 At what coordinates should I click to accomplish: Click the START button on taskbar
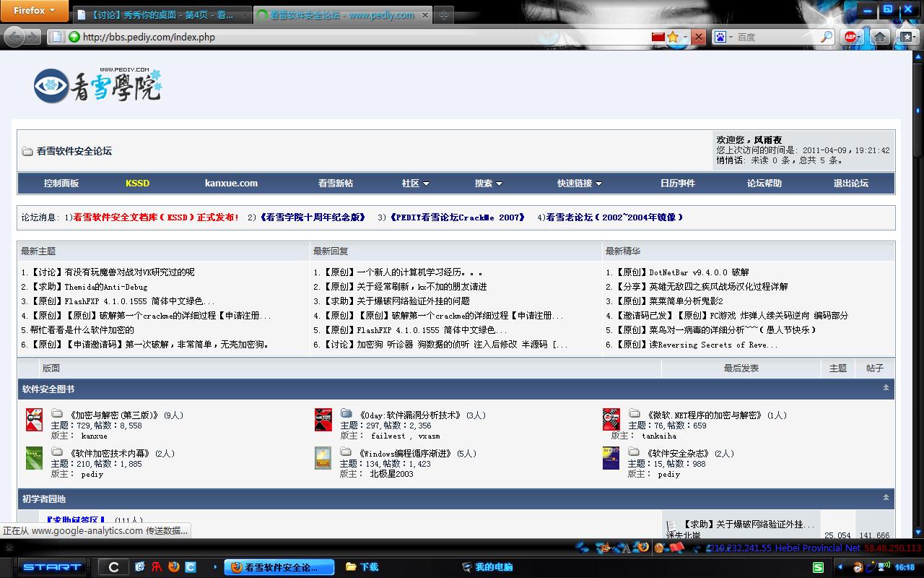[51, 567]
